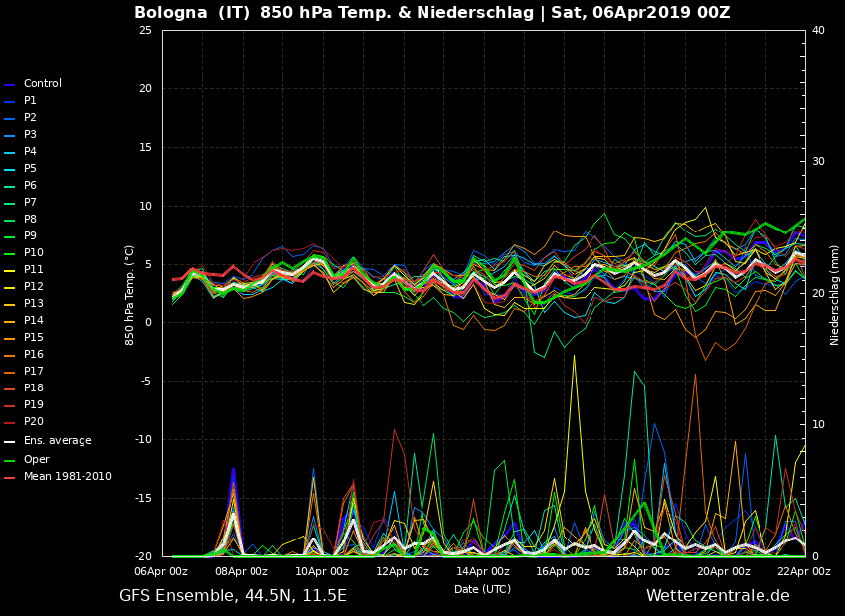Viewport: 845px width, 616px height.
Task: Click the Niederschlag (mm) axis label
Action: point(835,294)
